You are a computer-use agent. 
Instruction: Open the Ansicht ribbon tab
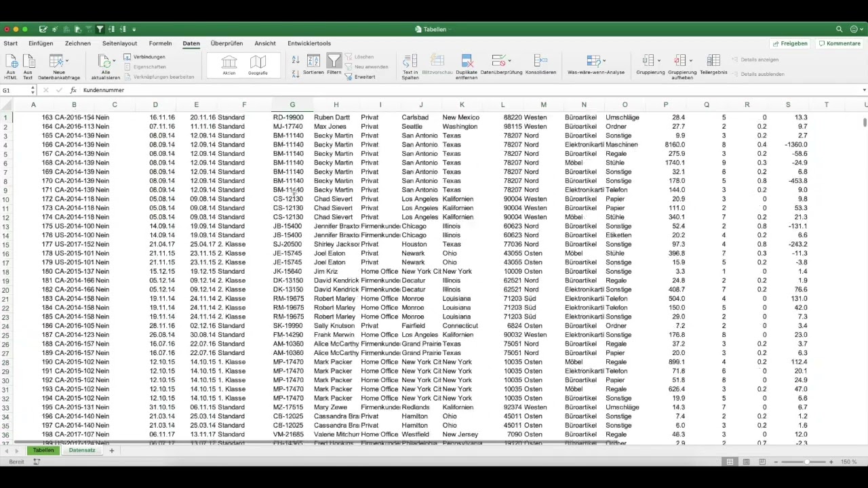(265, 43)
